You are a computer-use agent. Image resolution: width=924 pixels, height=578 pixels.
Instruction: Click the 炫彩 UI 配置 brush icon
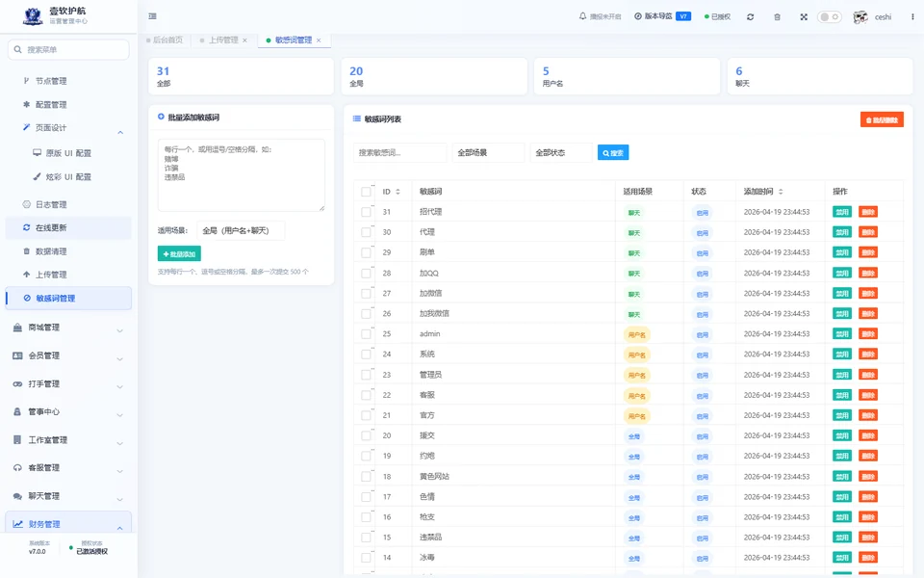pos(38,176)
